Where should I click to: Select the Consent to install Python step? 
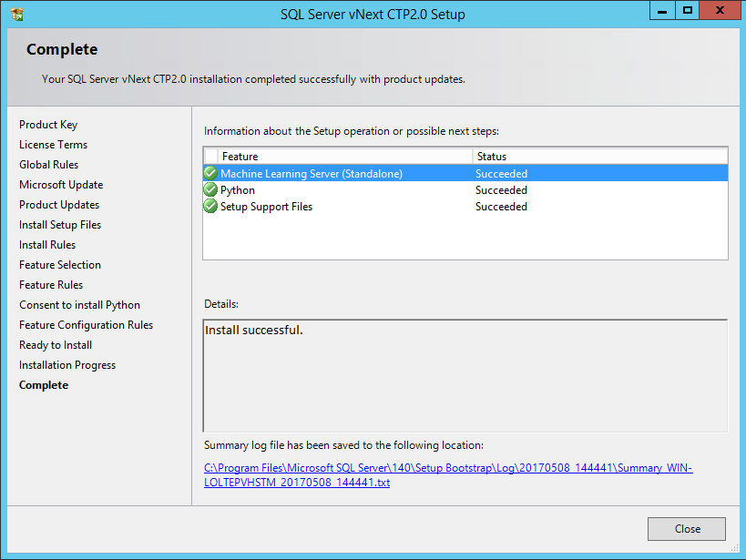coord(79,305)
